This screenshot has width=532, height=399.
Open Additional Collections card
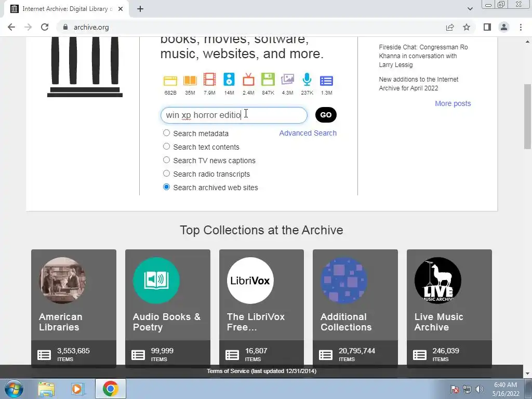coord(355,309)
